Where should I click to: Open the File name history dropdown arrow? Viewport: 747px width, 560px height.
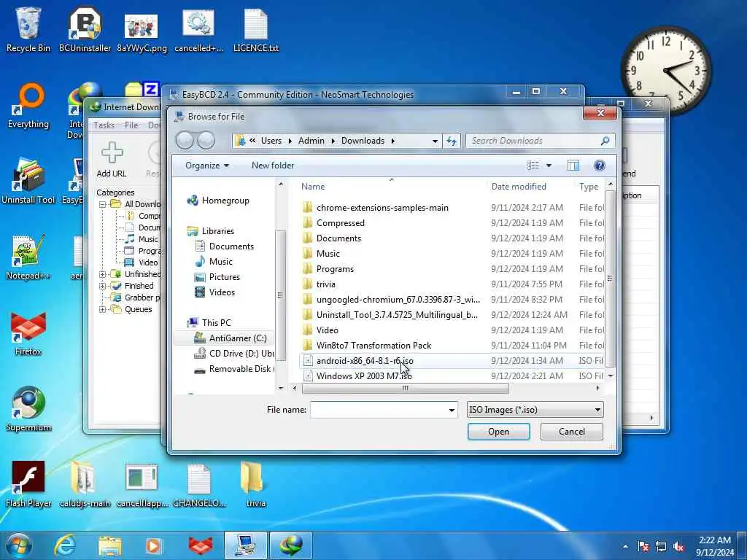click(452, 410)
